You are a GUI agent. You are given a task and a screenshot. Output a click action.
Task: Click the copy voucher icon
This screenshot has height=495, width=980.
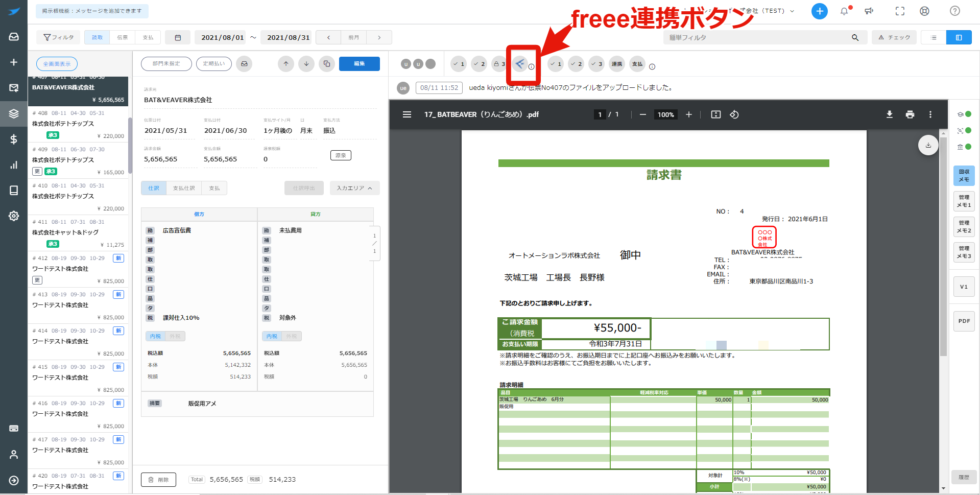point(327,64)
